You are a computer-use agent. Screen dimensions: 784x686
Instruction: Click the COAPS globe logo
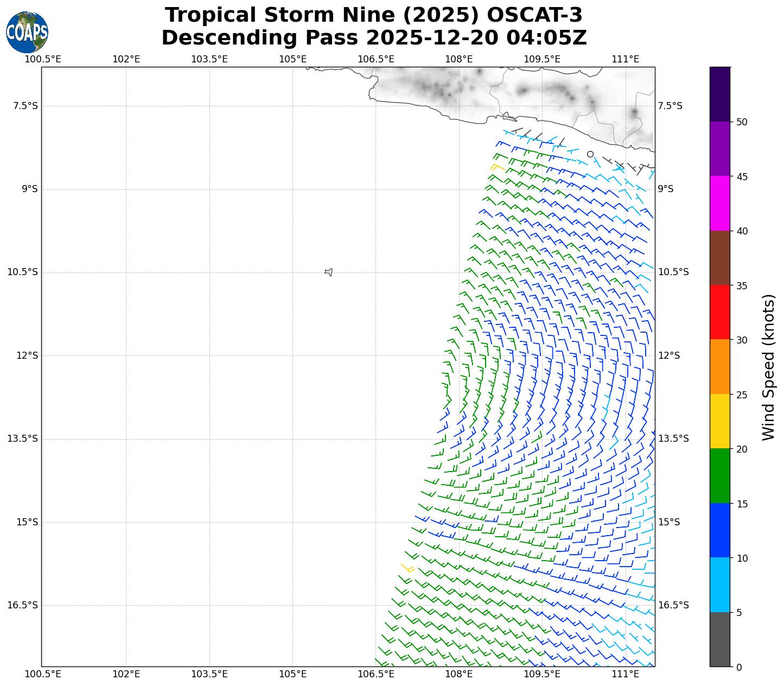click(x=27, y=32)
